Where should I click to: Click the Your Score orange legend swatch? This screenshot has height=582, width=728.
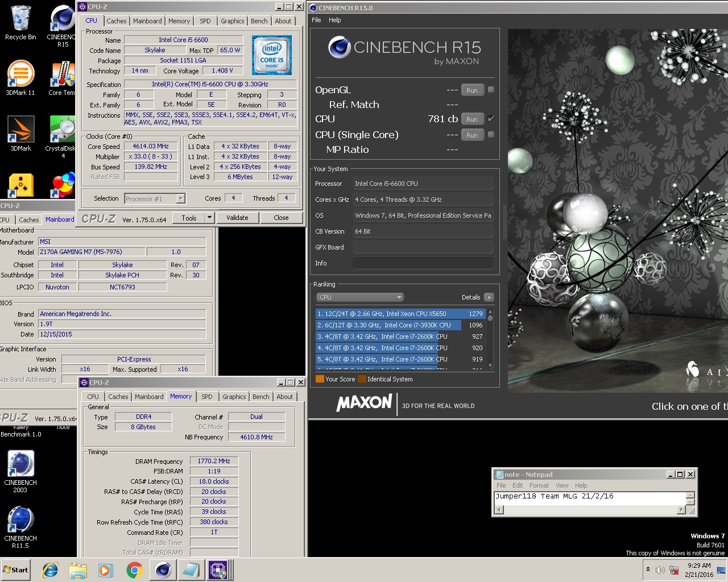[320, 379]
